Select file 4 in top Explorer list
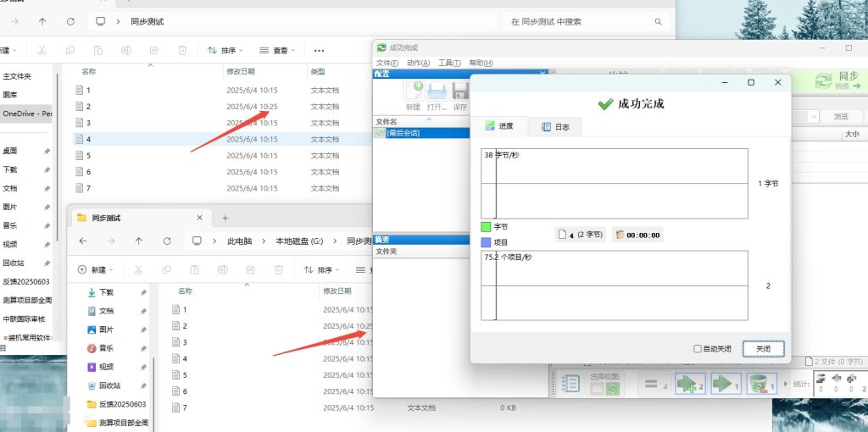This screenshot has width=868, height=432. pos(88,139)
